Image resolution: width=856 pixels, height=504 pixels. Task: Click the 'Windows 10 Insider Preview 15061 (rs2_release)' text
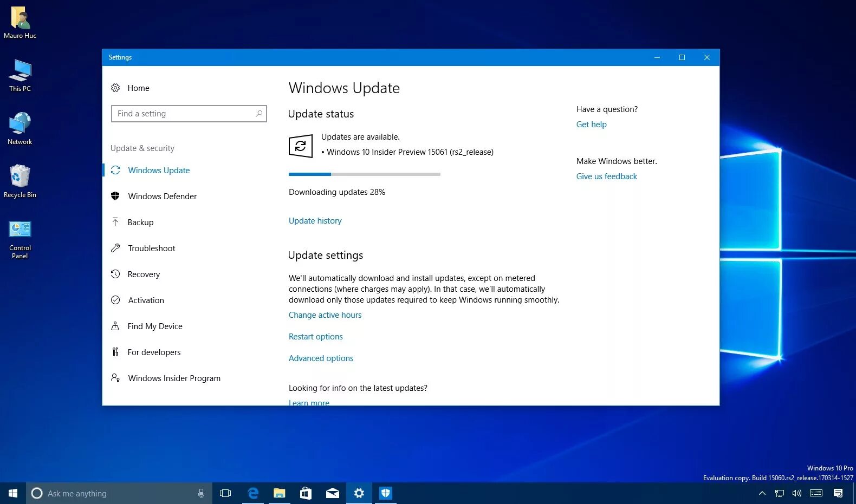[x=410, y=152]
